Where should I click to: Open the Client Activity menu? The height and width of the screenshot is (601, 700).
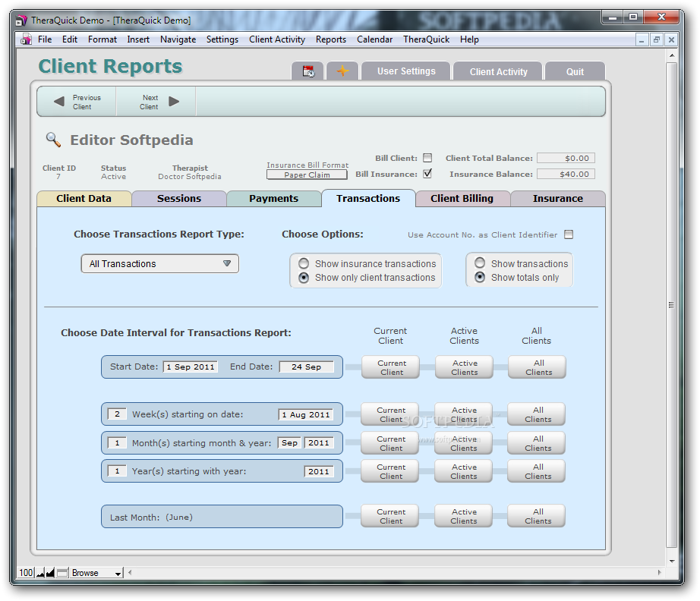tap(277, 39)
